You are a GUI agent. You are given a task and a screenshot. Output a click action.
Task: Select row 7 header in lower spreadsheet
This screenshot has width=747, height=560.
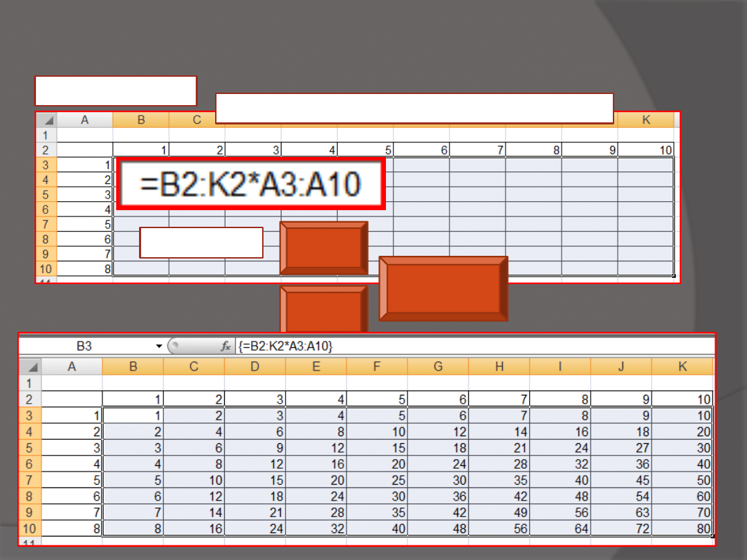(x=30, y=480)
